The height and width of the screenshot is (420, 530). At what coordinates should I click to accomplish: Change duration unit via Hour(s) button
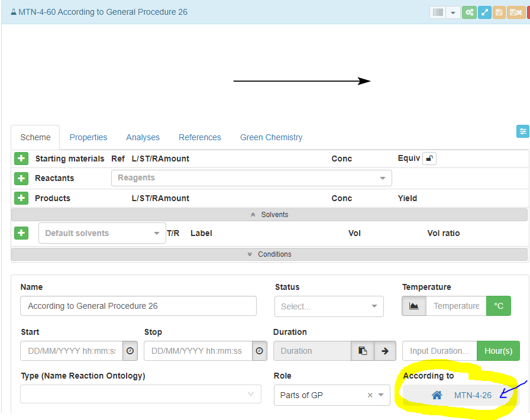click(x=498, y=351)
